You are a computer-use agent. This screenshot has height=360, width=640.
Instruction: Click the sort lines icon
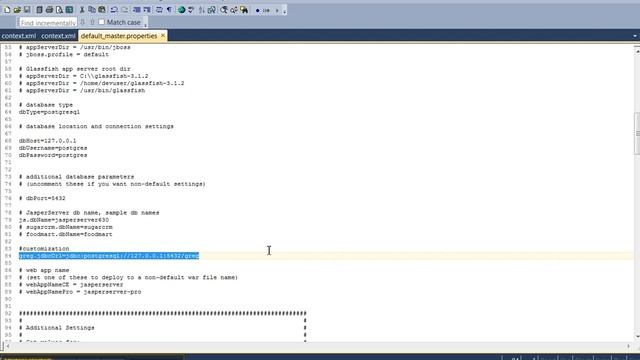pyautogui.click(x=201, y=9)
